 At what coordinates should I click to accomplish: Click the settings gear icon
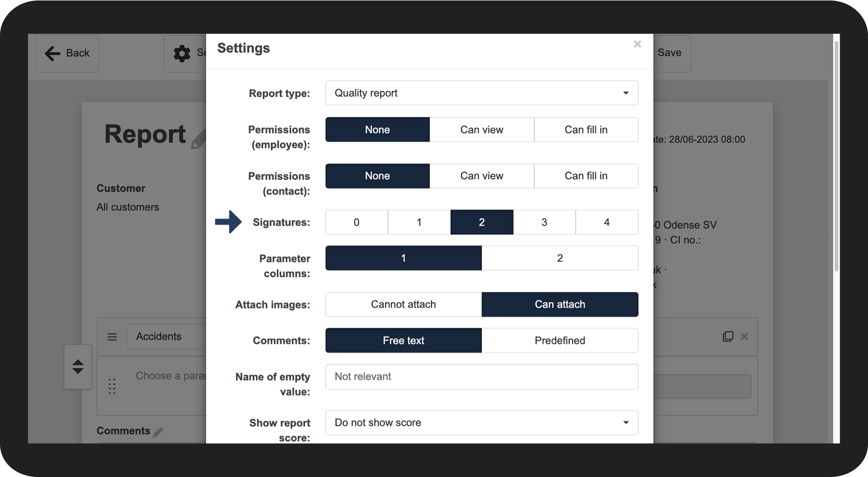[x=182, y=53]
